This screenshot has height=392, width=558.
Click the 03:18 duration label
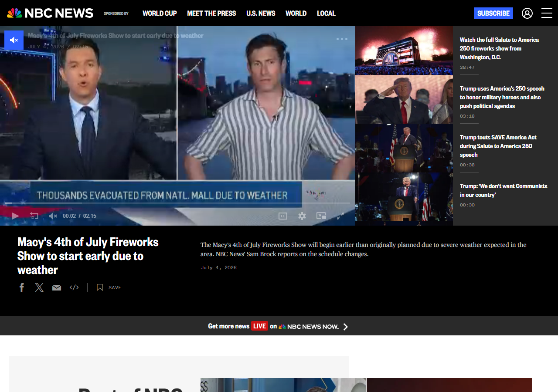(467, 116)
